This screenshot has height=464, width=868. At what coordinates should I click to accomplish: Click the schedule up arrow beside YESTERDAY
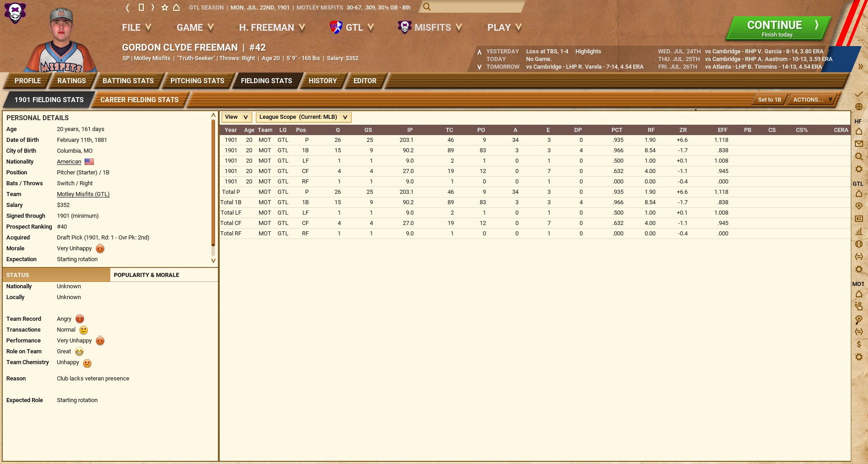[x=479, y=52]
